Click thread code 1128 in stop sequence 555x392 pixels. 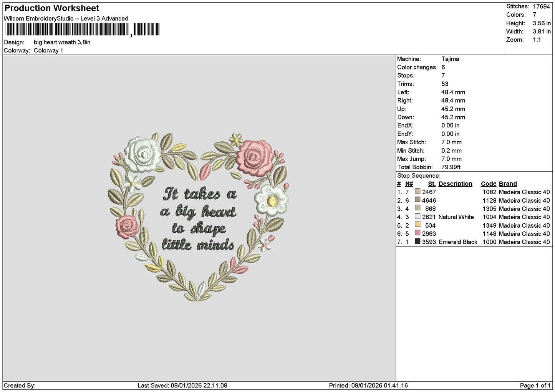[x=489, y=200]
